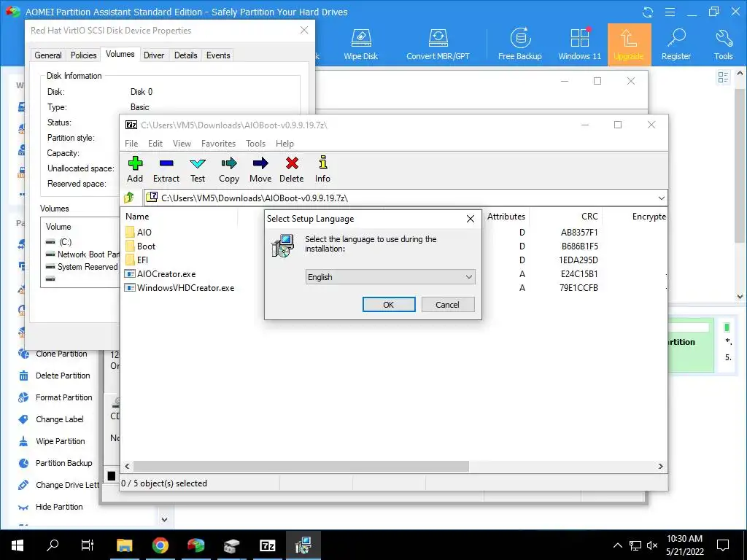The width and height of the screenshot is (747, 560).
Task: Open File Explorer from the taskbar
Action: [125, 545]
